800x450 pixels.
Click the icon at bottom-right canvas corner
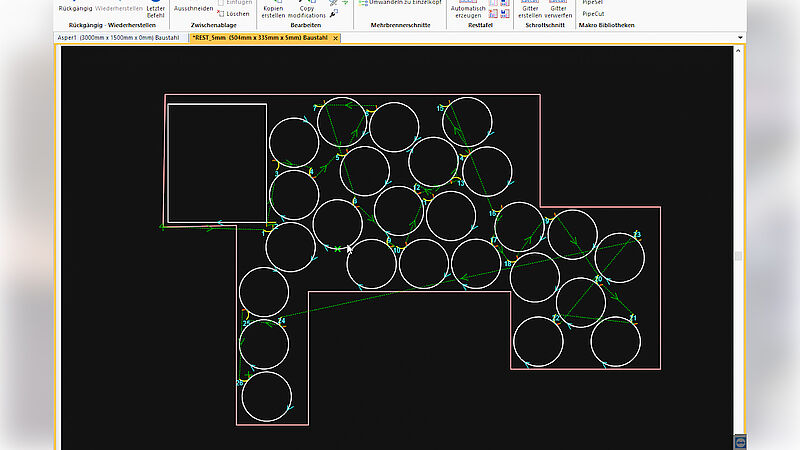tap(740, 442)
